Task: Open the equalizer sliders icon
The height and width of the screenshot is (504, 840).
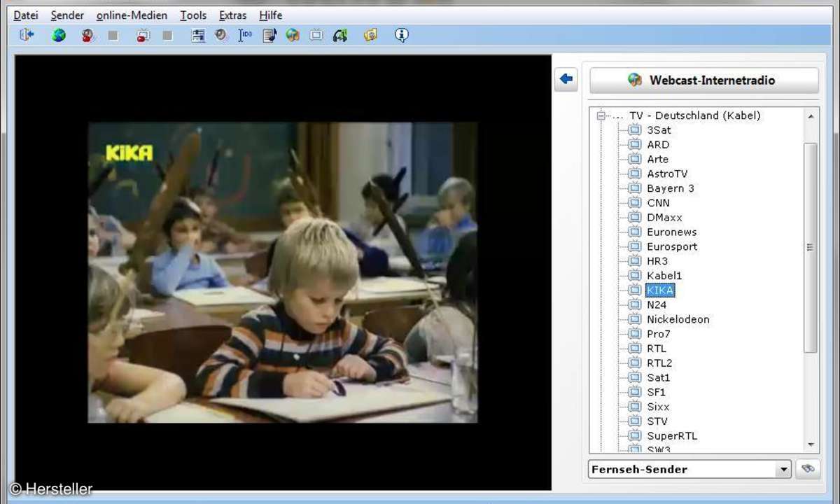Action: pyautogui.click(x=198, y=35)
